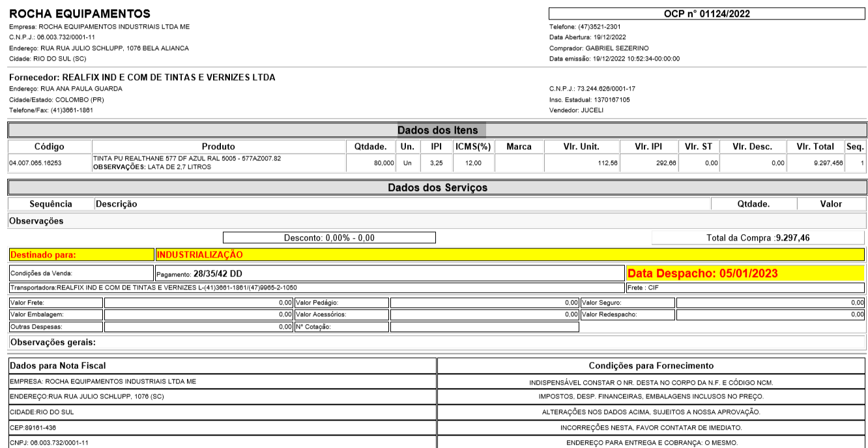Image resolution: width=868 pixels, height=448 pixels.
Task: Click the yellow Data Despacho field
Action: click(744, 273)
